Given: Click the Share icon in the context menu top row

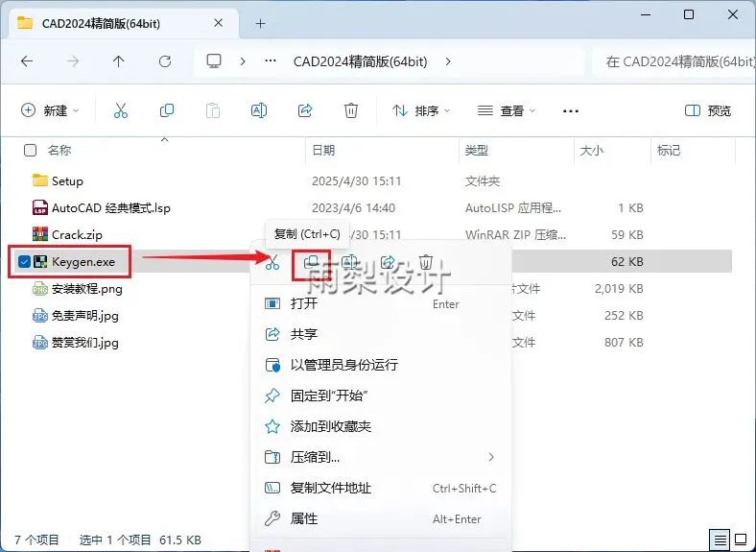Looking at the screenshot, I should tap(388, 262).
